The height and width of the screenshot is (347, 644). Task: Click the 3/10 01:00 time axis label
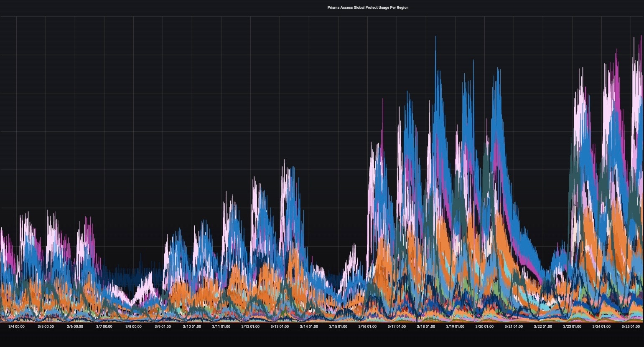(x=192, y=327)
